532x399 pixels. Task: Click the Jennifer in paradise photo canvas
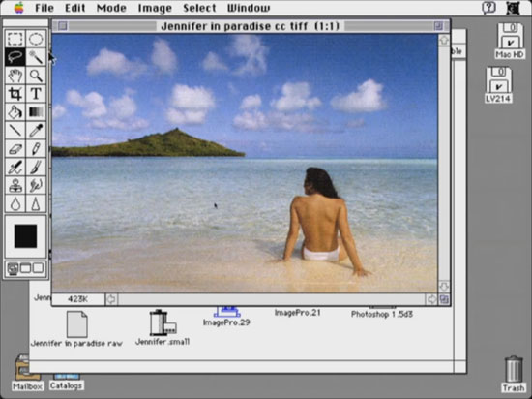[x=245, y=163]
